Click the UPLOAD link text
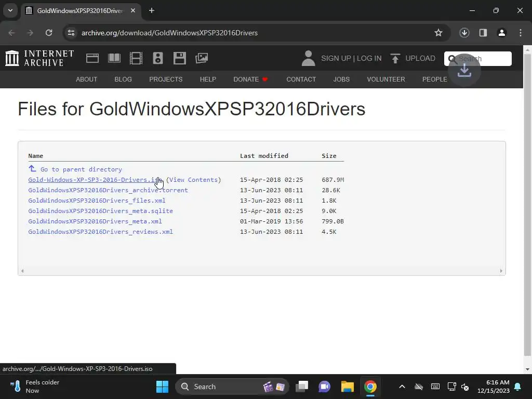The width and height of the screenshot is (532, 399). coord(420,58)
